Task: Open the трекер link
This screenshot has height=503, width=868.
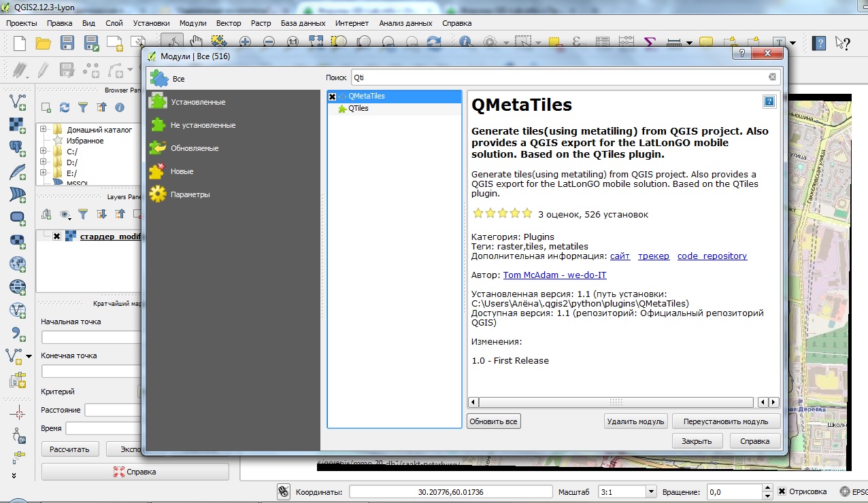Action: (x=654, y=256)
